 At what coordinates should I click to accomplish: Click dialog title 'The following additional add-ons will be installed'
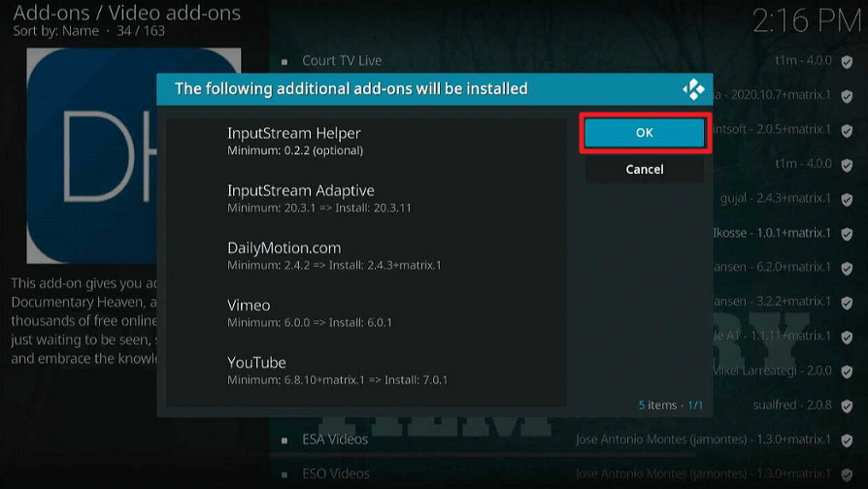tap(351, 88)
